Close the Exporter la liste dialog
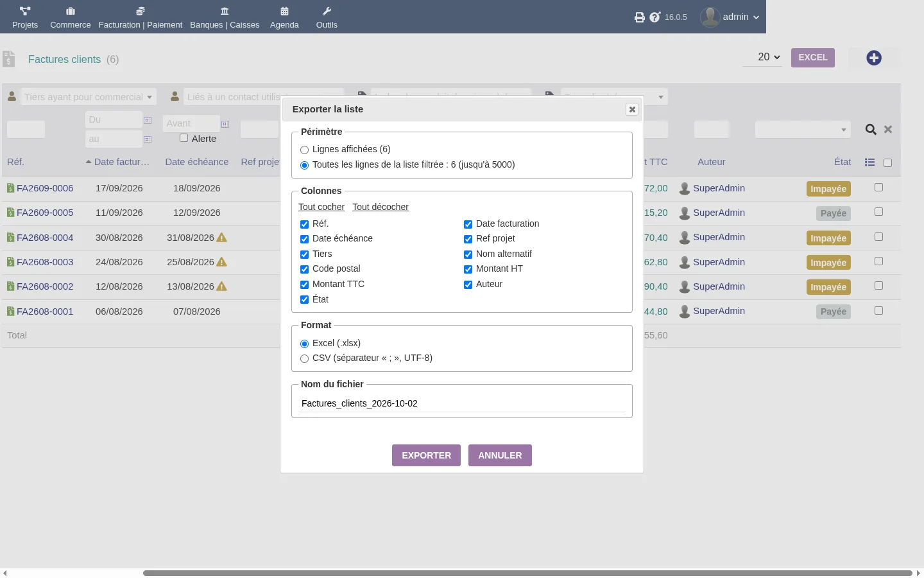Screen dimensions: 924x578 click(632, 109)
